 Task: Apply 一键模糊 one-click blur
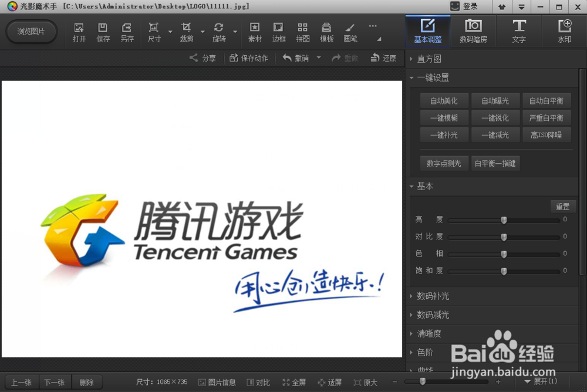pos(444,118)
